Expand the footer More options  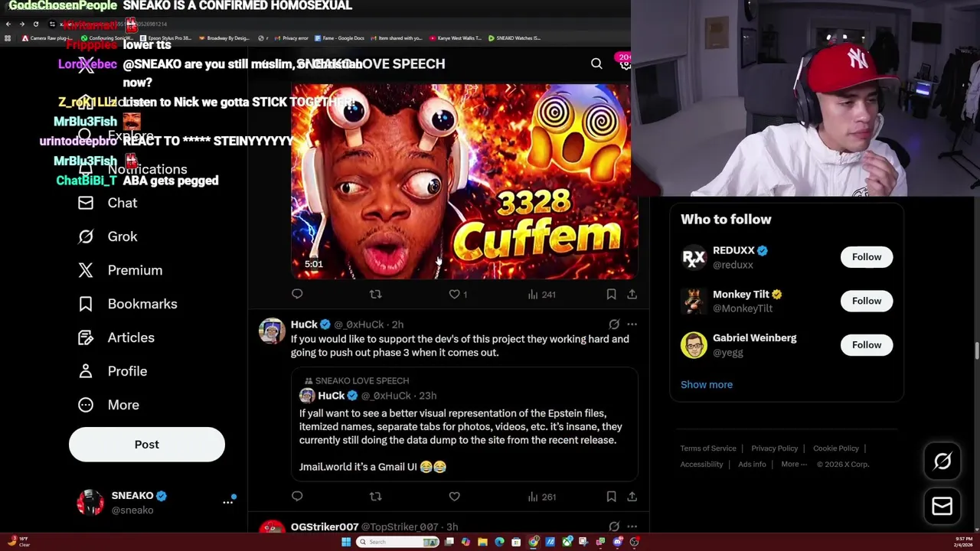[x=794, y=465]
